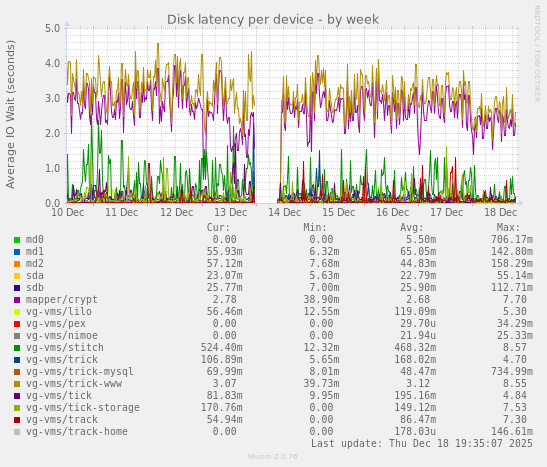Click the dark red vg-vms/track swatch
Viewport: 547px width, 467px height.
tap(17, 420)
